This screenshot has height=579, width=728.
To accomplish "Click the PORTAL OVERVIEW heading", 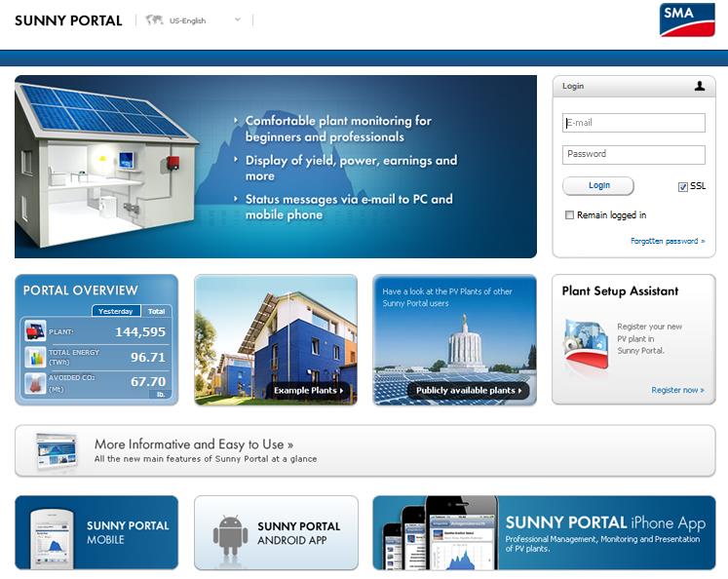I will pos(80,290).
